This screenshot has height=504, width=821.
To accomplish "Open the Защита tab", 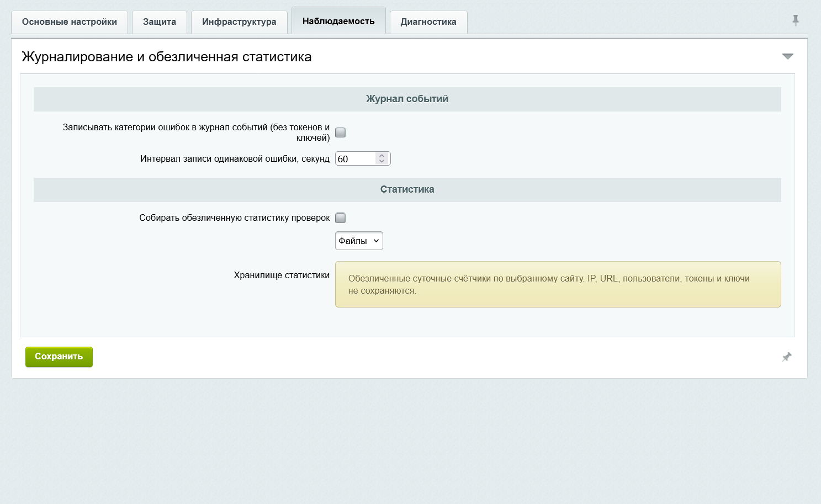I will tap(160, 22).
